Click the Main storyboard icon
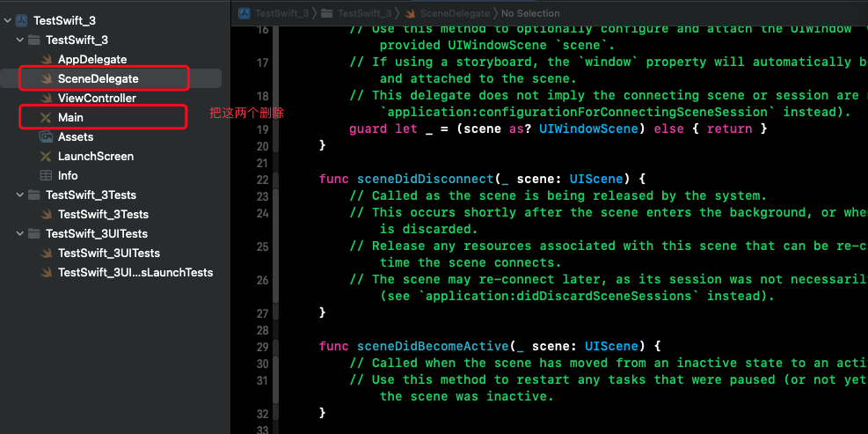Image resolution: width=868 pixels, height=434 pixels. (46, 117)
